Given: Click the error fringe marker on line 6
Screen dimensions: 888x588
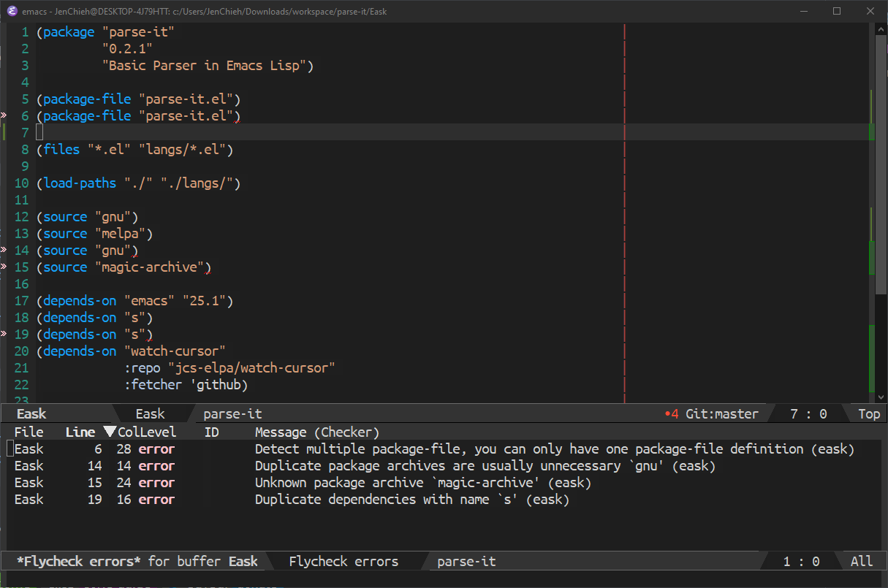Looking at the screenshot, I should tap(3, 116).
